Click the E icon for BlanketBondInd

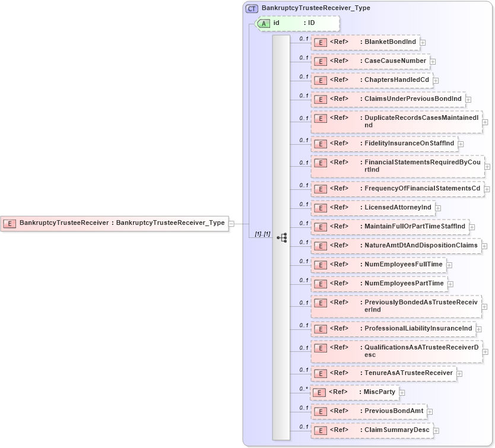(320, 42)
